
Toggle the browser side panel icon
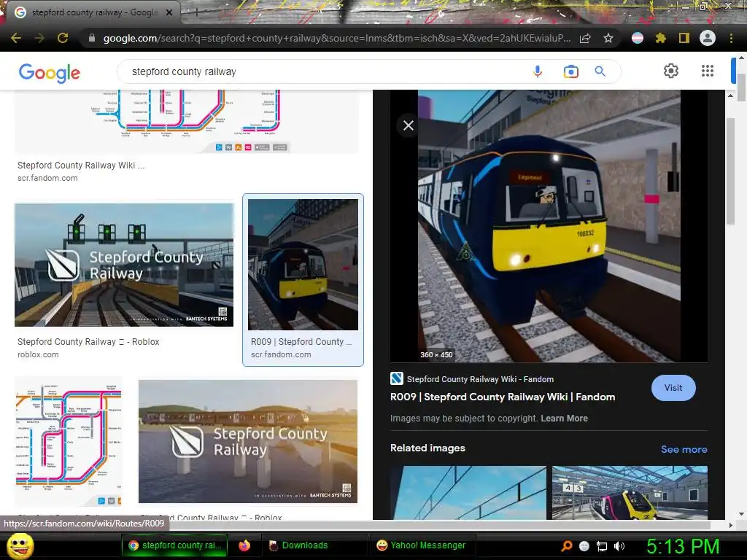tap(684, 38)
